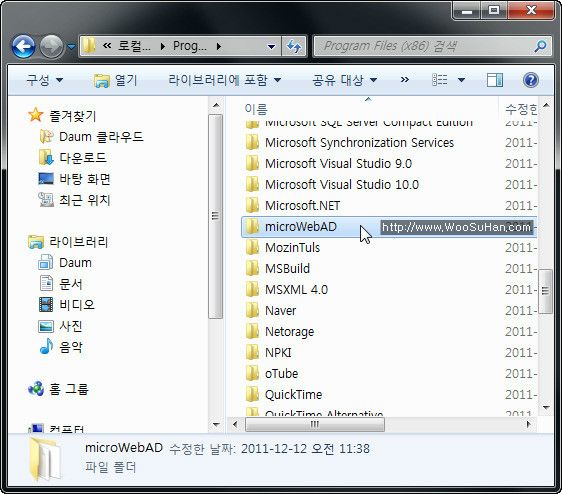The image size is (562, 494).
Task: Open 바탕 화면 in favorites
Action: click(75, 179)
